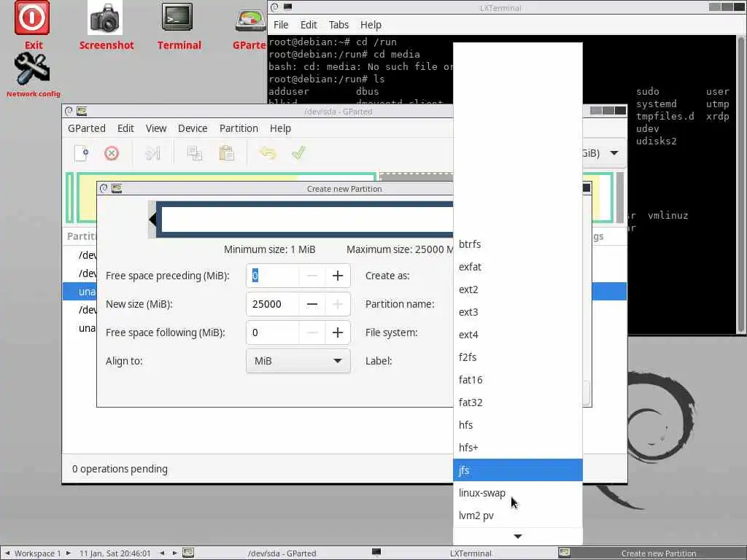The image size is (747, 560).
Task: Switch to LXTerminal taskbar entry
Action: pyautogui.click(x=471, y=553)
